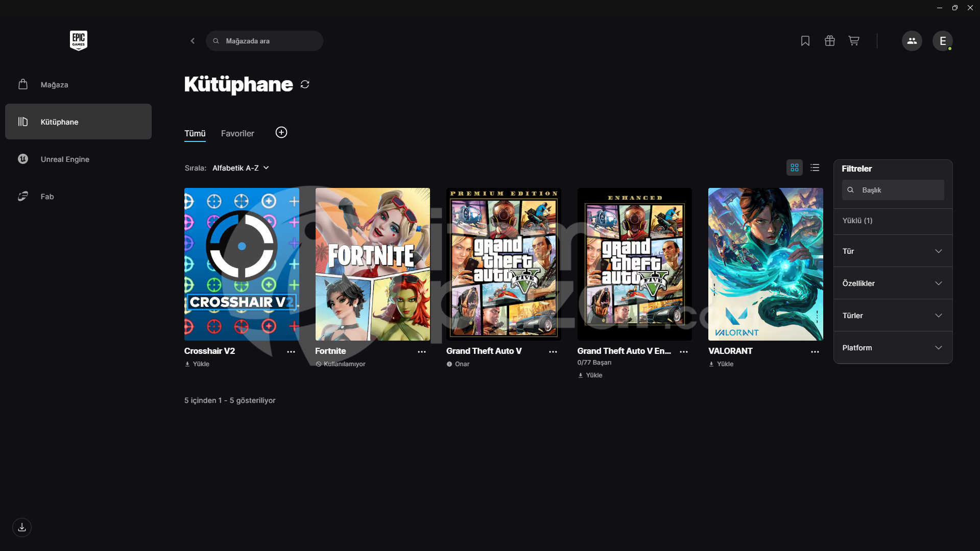Screen dimensions: 980x551
Task: Click the VALORANT title text
Action: coord(730,351)
